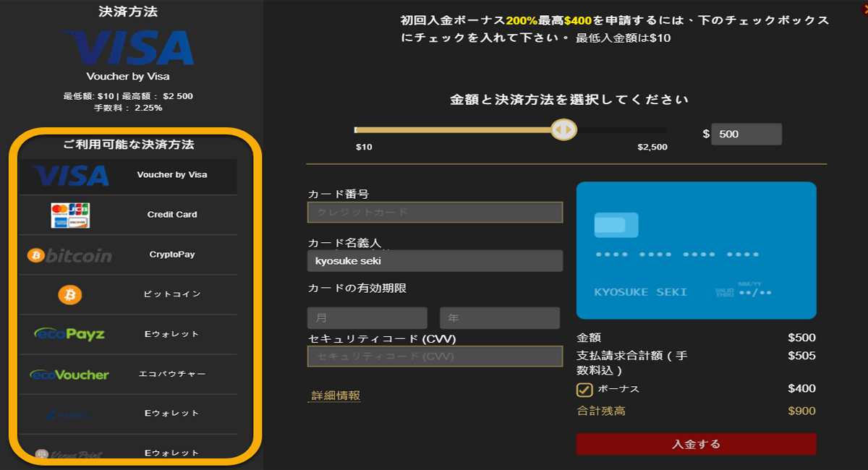
Task: Click the $10 slider minimum label
Action: [x=364, y=148]
